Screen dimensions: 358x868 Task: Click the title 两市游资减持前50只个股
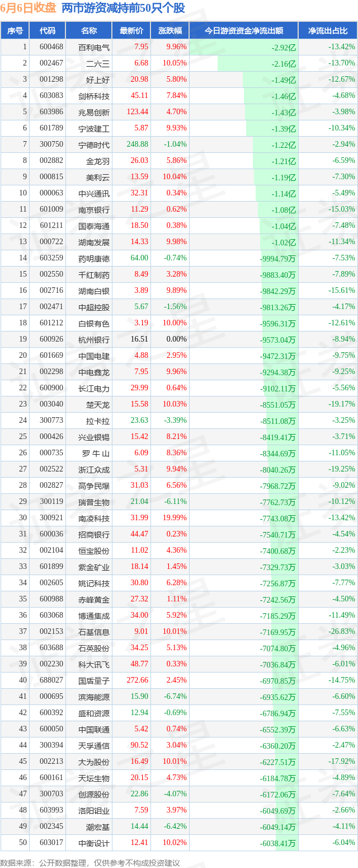coord(123,8)
